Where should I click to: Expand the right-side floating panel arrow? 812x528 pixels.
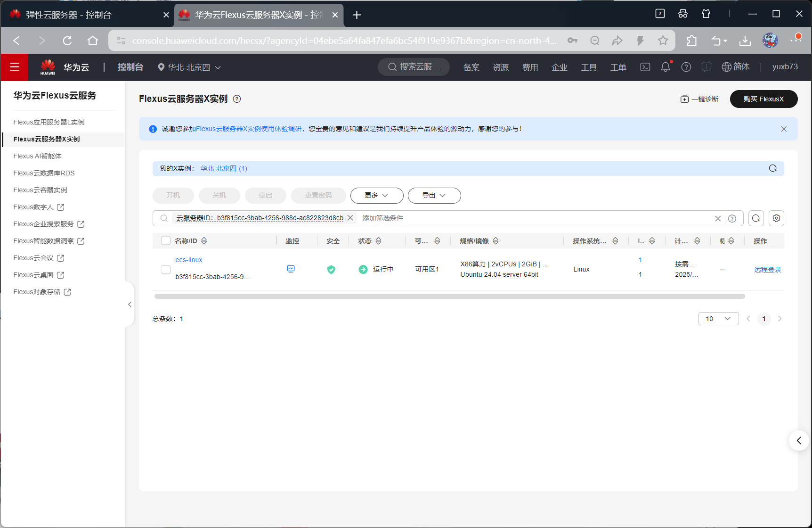[799, 440]
